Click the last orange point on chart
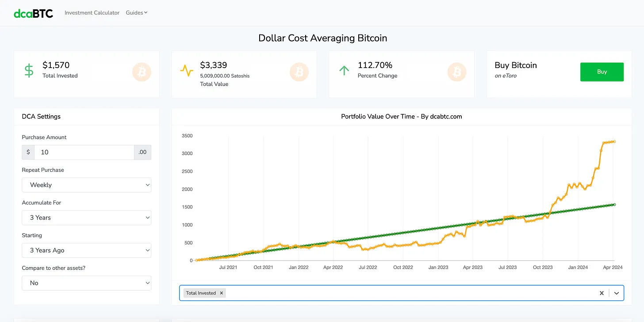This screenshot has height=322, width=644. pyautogui.click(x=614, y=141)
